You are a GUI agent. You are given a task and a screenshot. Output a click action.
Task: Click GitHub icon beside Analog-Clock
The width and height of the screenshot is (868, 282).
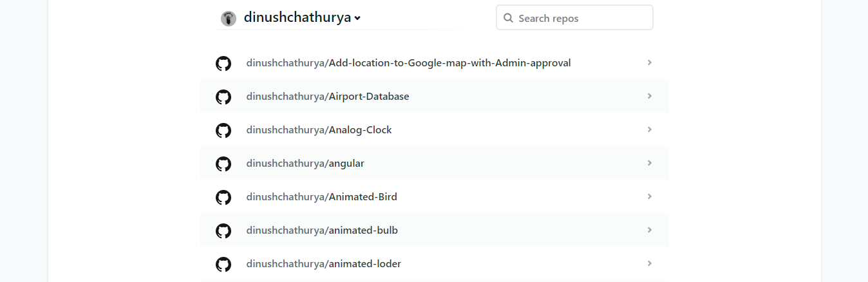223,130
